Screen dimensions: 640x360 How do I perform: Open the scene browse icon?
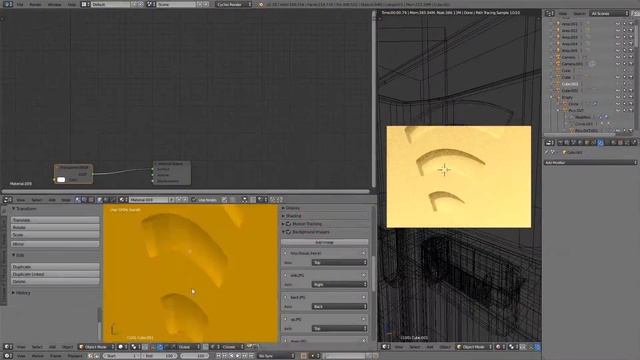click(151, 4)
